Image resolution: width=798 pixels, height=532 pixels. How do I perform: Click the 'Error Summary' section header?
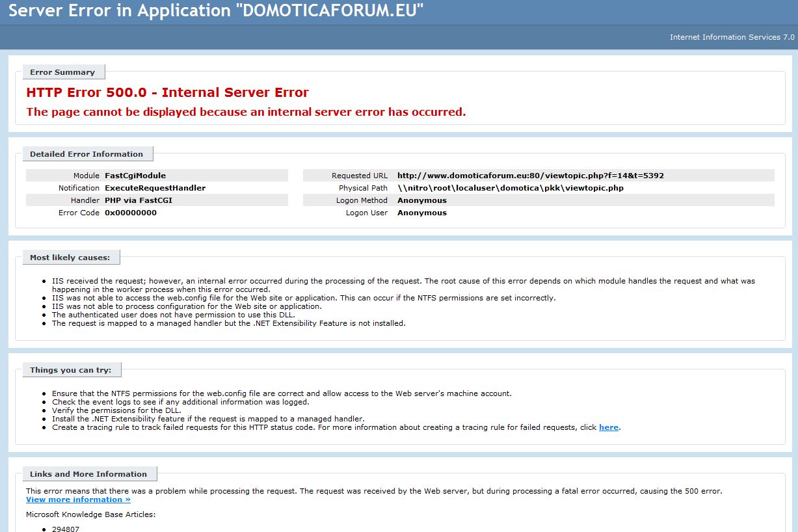pyautogui.click(x=63, y=72)
